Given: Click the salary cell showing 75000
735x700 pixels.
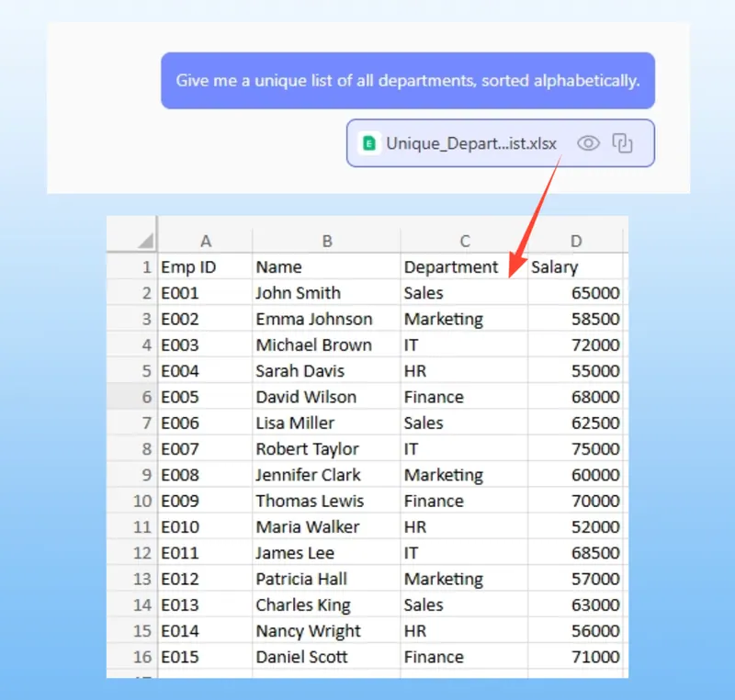Looking at the screenshot, I should tap(594, 449).
